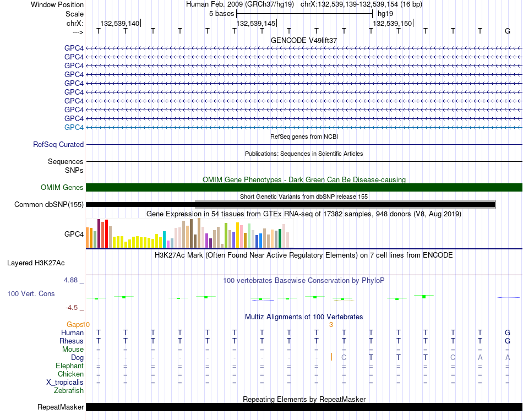523x420 pixels.
Task: Click the OMIM Genes dark green bar
Action: click(304, 188)
